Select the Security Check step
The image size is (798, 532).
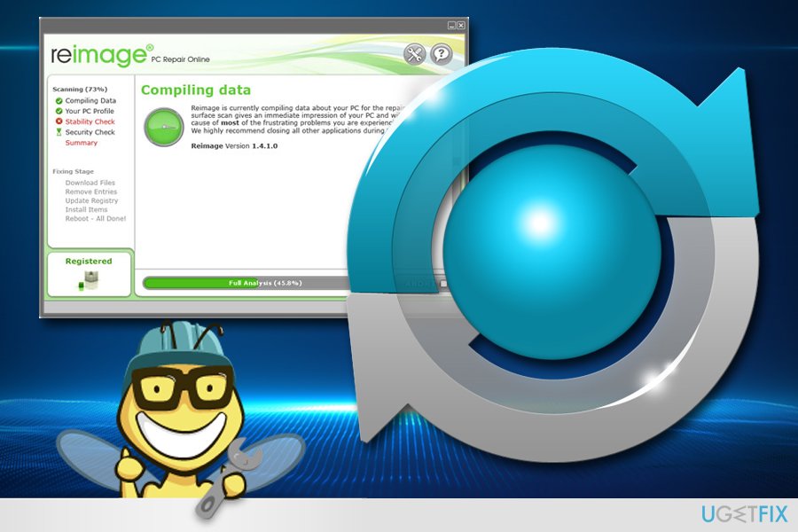click(x=90, y=132)
